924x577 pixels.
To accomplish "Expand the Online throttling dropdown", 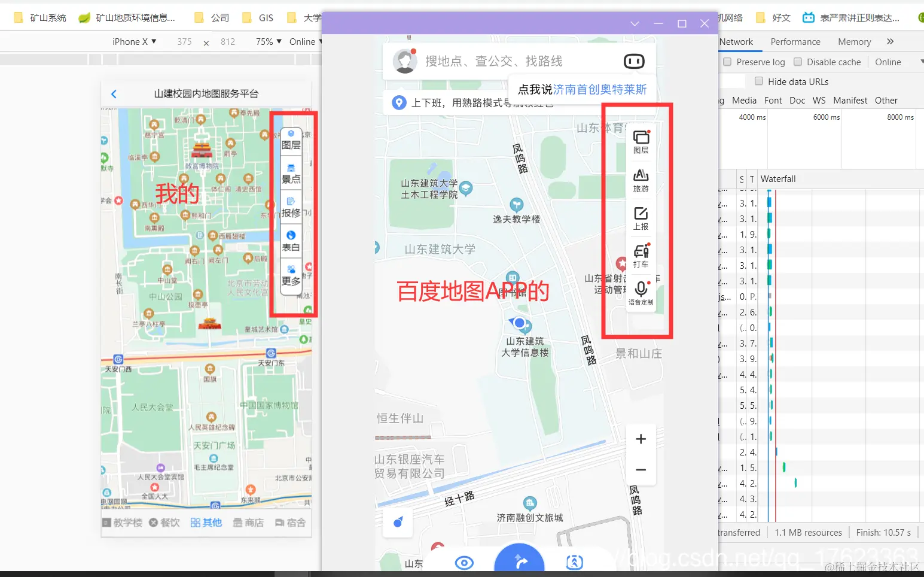I will click(305, 41).
